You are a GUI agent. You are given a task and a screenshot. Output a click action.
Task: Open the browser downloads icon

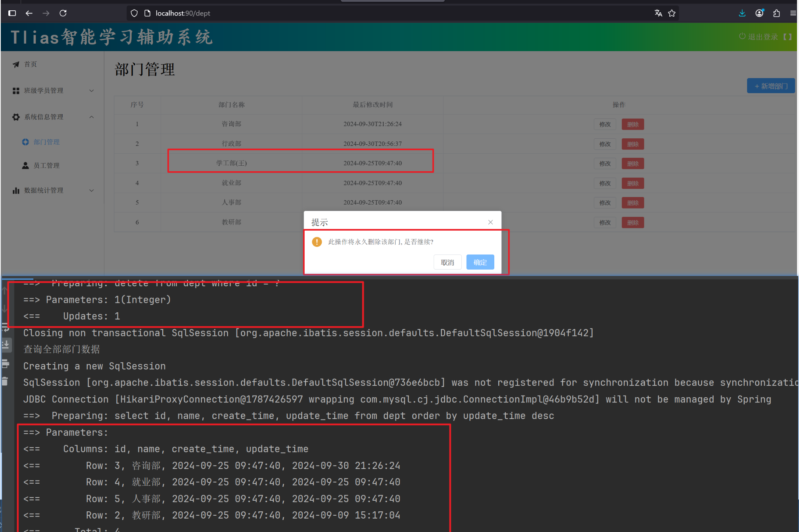pos(742,13)
